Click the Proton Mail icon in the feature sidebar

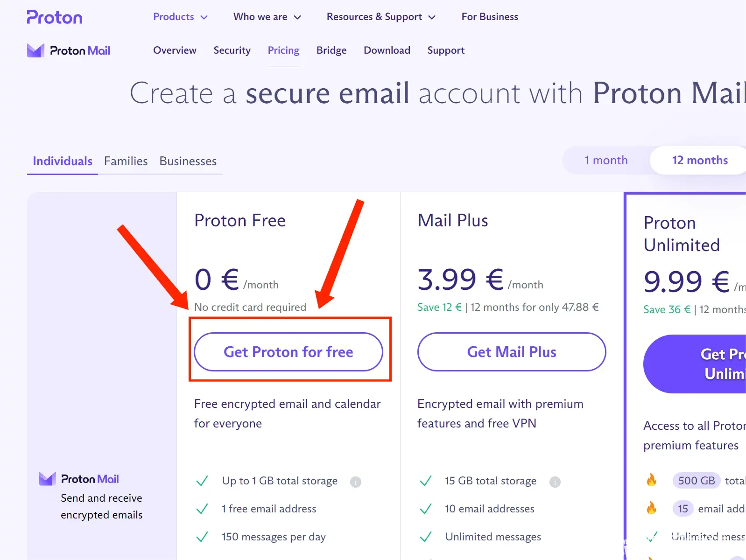pos(47,479)
